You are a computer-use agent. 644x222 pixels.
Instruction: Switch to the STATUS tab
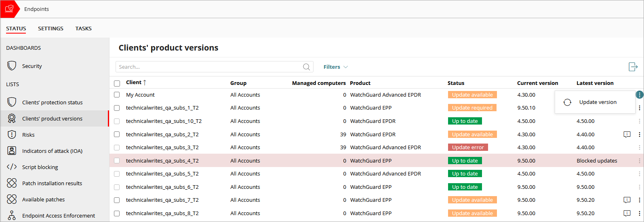click(16, 28)
